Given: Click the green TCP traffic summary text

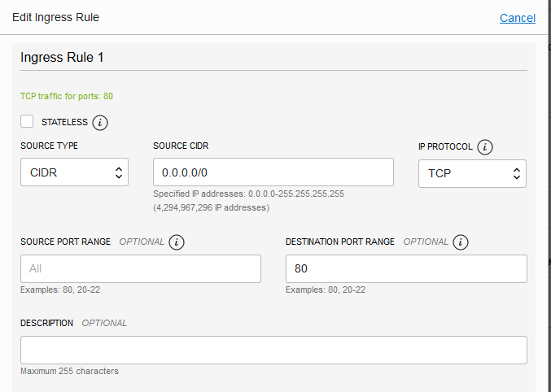Looking at the screenshot, I should [x=66, y=96].
